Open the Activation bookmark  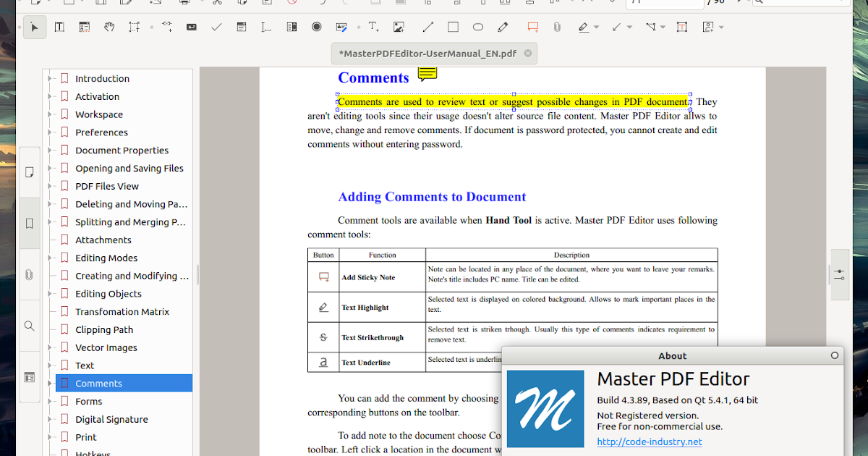point(97,96)
